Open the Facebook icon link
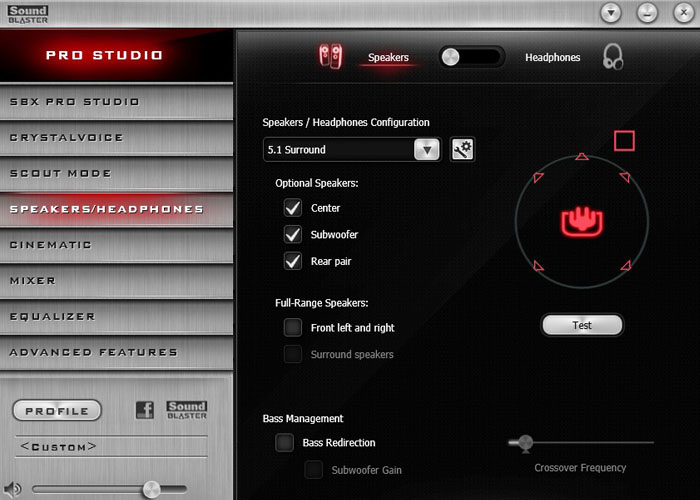The height and width of the screenshot is (500, 700). tap(145, 410)
